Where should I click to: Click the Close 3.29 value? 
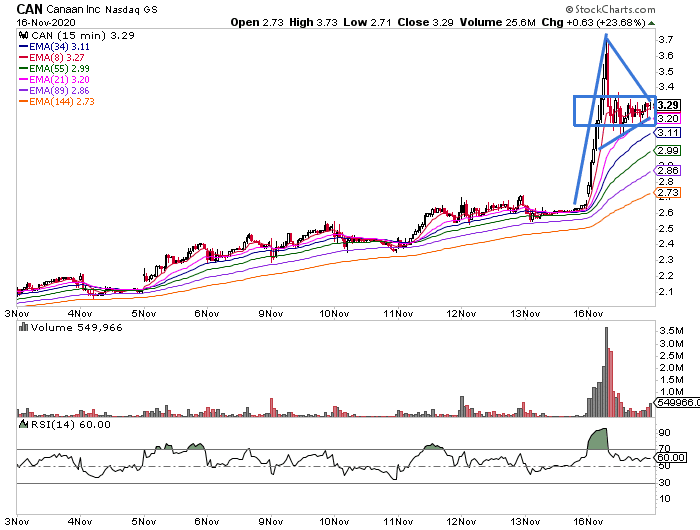[425, 22]
